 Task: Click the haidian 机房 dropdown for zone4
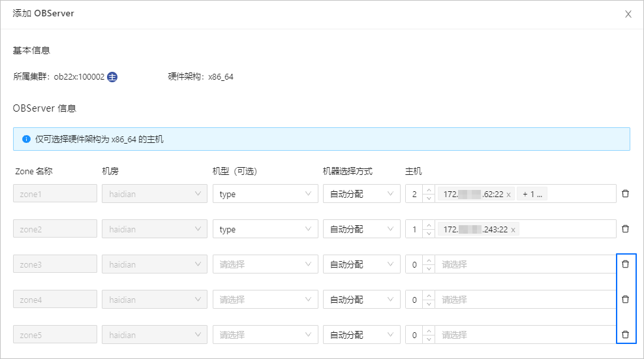(x=155, y=300)
